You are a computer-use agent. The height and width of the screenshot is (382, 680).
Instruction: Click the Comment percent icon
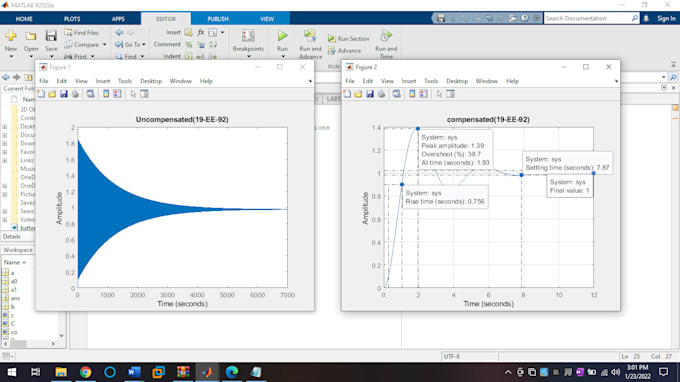189,45
